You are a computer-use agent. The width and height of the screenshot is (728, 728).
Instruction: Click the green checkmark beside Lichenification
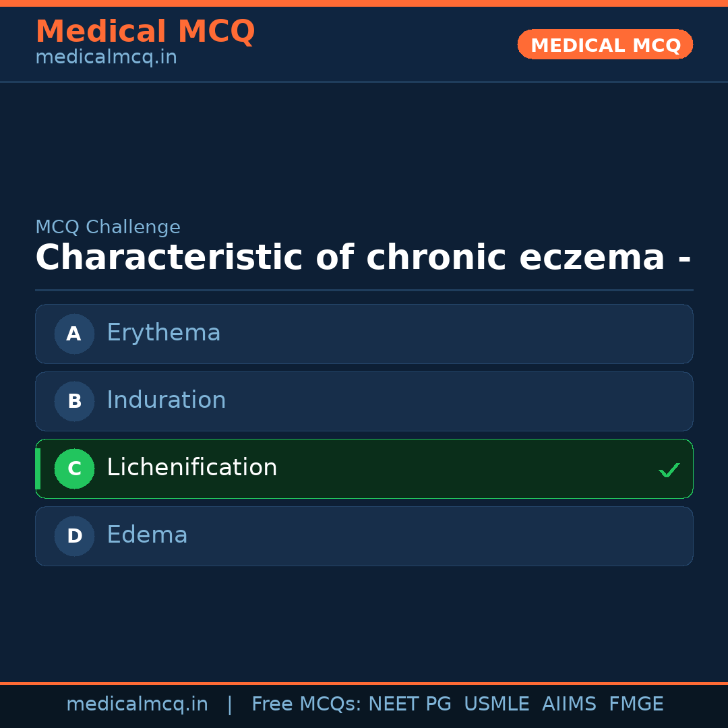coord(669,470)
